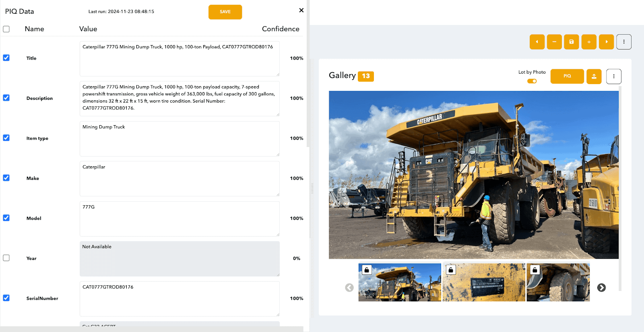Viewport: 644px width, 332px height.
Task: Click the Value column header
Action: pyautogui.click(x=88, y=29)
